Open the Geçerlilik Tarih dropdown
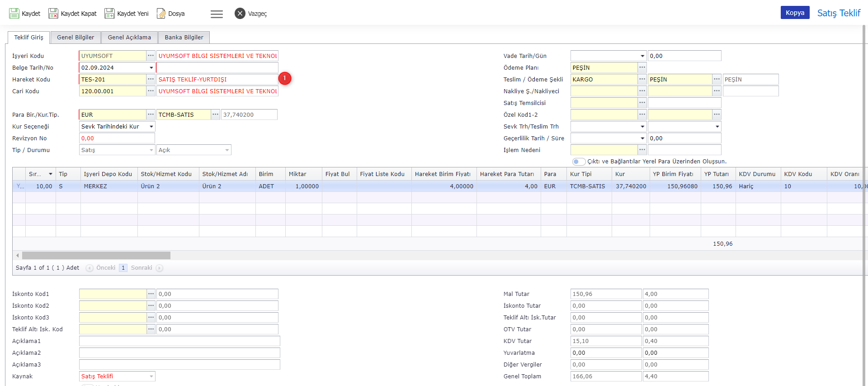 pos(642,138)
